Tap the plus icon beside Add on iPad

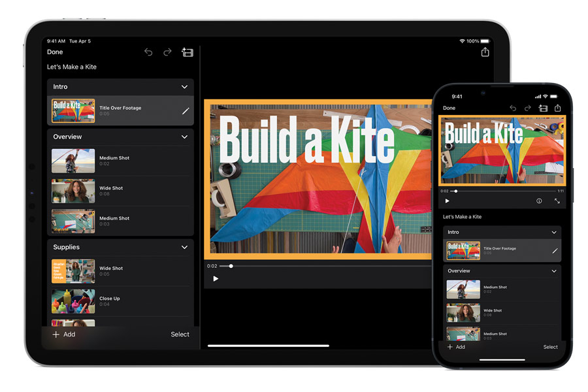(x=56, y=335)
